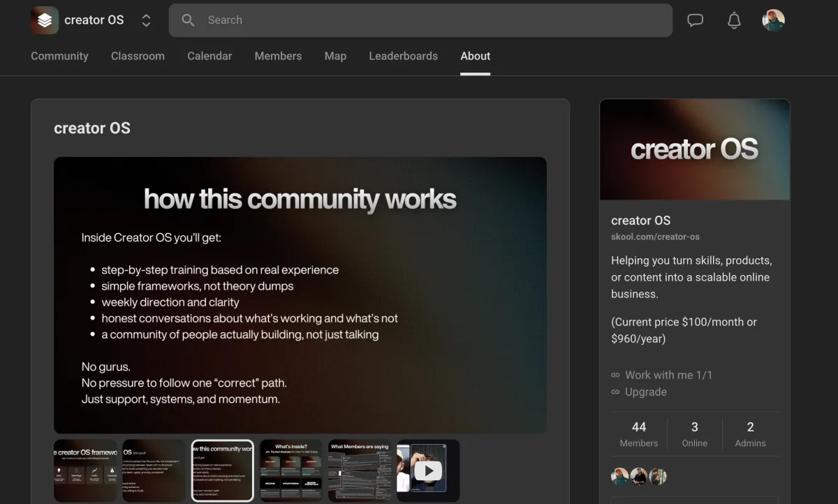Click the link icon beside 'Work with me'

click(x=615, y=376)
